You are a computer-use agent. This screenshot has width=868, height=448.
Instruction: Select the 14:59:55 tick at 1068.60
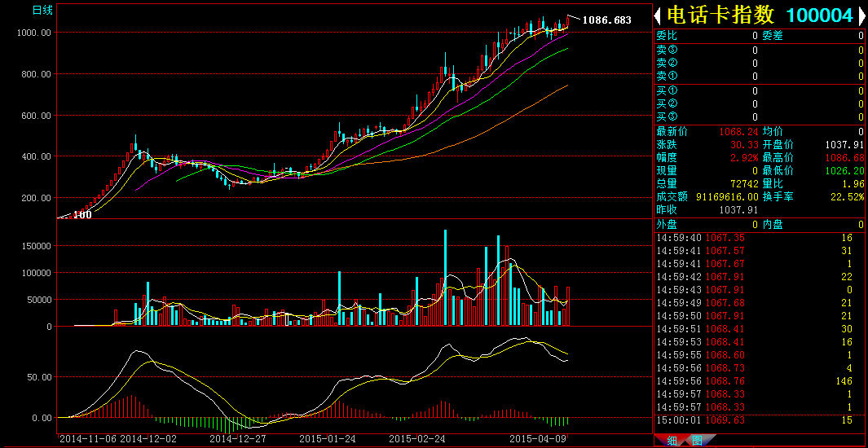click(x=759, y=355)
